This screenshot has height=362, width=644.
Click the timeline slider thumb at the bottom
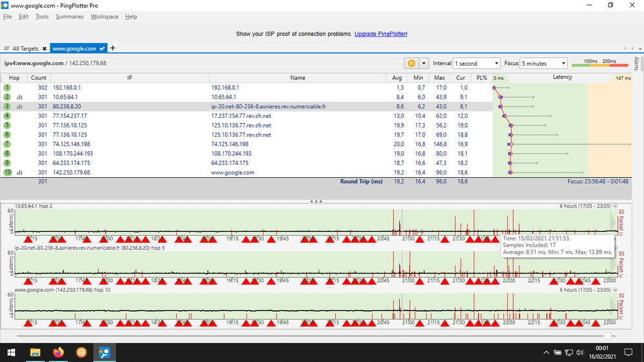tap(609, 336)
